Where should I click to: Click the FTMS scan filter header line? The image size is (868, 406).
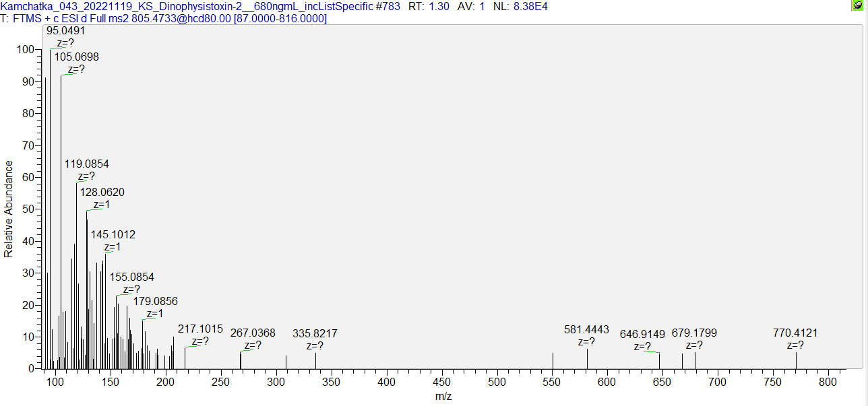click(164, 18)
